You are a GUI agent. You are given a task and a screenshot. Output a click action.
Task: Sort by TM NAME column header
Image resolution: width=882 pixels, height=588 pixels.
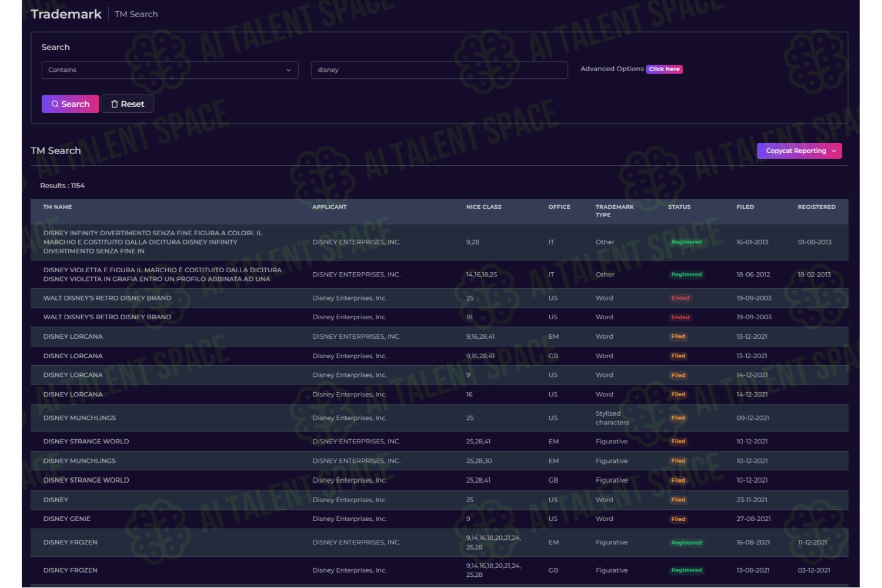[58, 207]
